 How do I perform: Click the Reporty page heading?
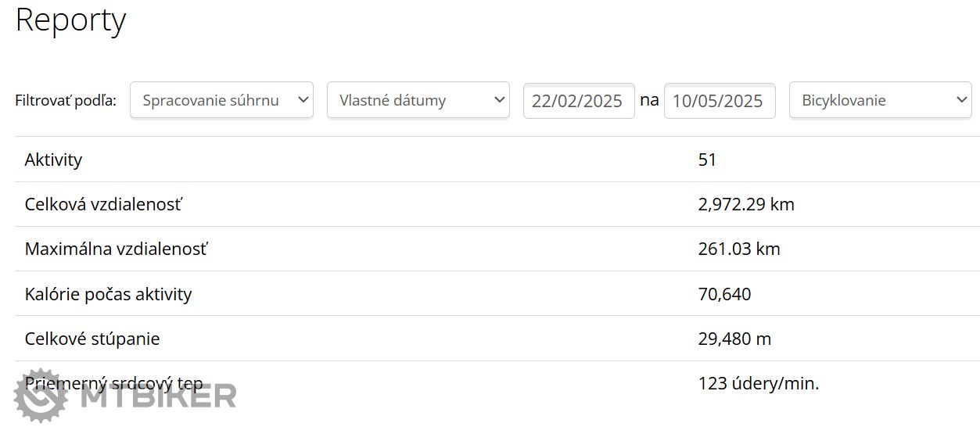(x=70, y=20)
